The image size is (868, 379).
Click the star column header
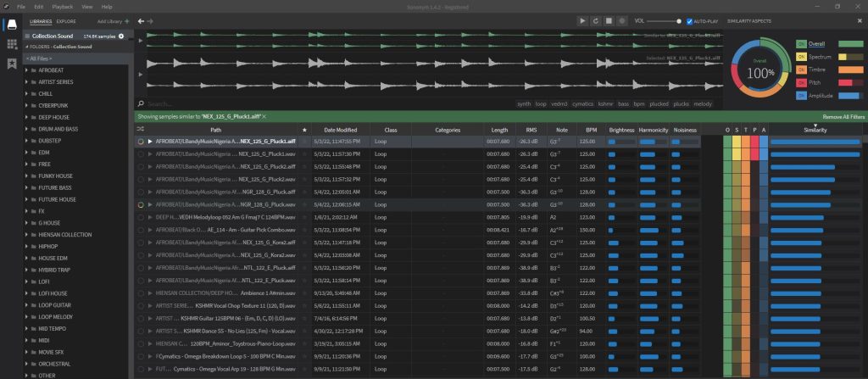(x=304, y=130)
